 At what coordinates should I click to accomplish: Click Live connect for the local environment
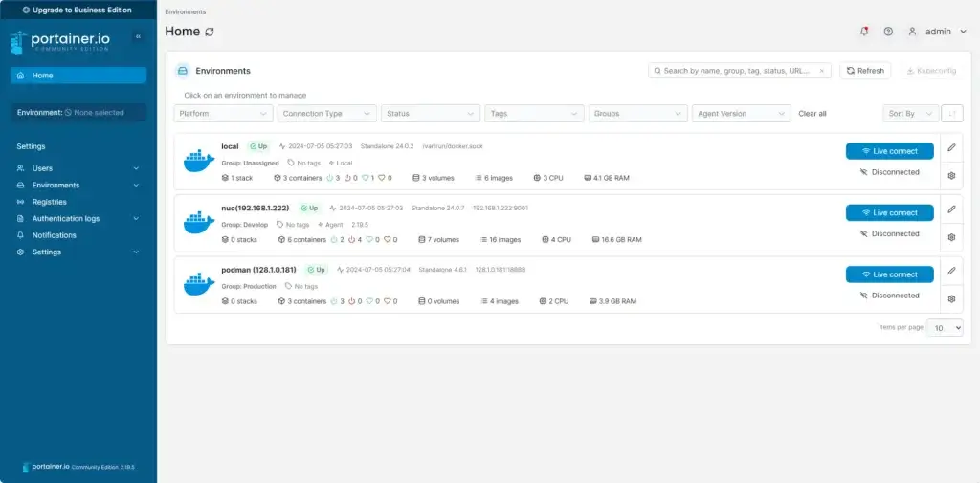tap(889, 151)
